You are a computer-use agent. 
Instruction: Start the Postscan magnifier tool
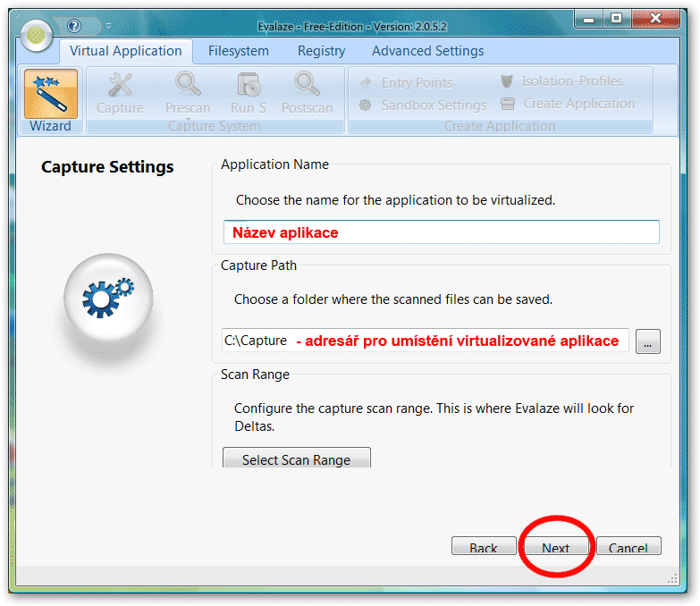pos(308,94)
